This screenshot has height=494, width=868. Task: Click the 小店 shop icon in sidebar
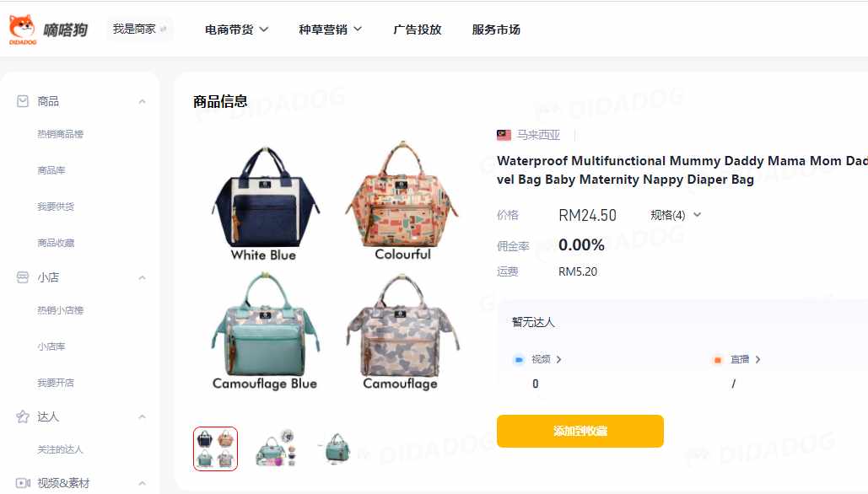[23, 277]
